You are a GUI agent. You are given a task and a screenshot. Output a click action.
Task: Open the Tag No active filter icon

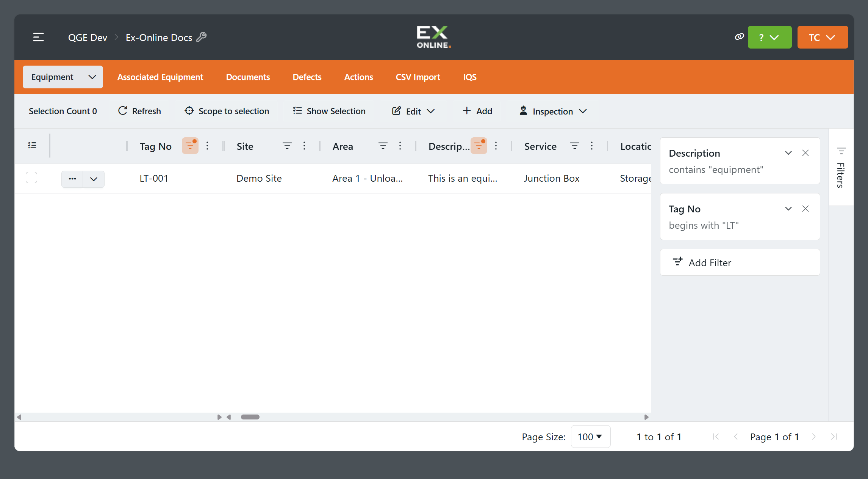(190, 146)
